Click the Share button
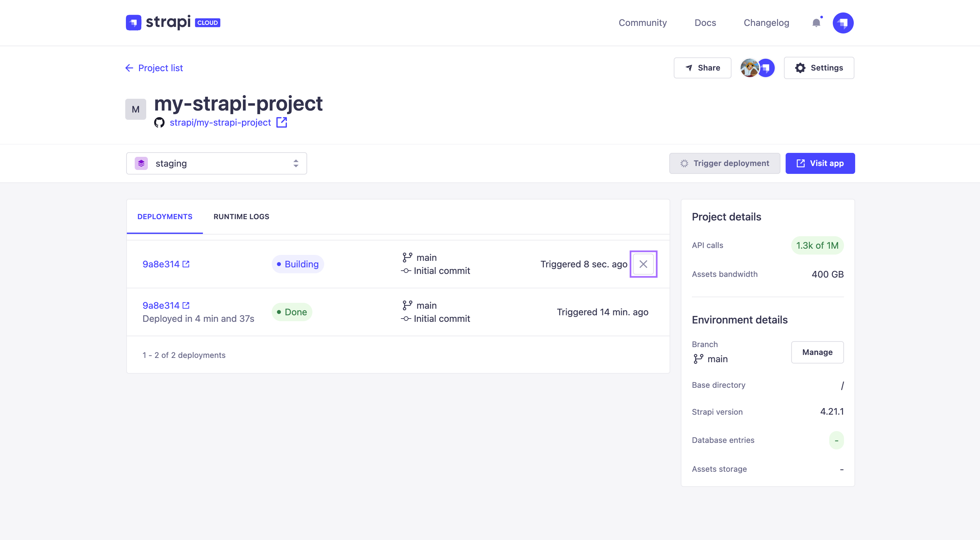The width and height of the screenshot is (980, 540). (x=702, y=68)
